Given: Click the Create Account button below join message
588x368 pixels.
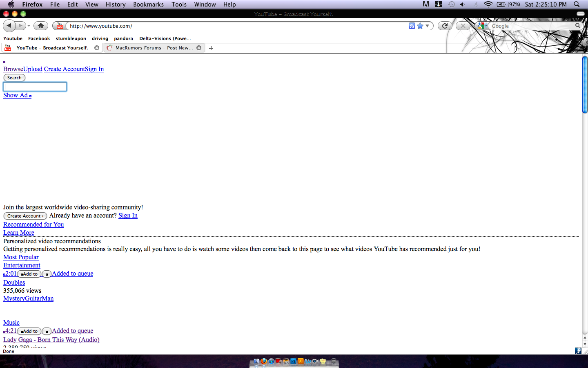Looking at the screenshot, I should [x=25, y=216].
